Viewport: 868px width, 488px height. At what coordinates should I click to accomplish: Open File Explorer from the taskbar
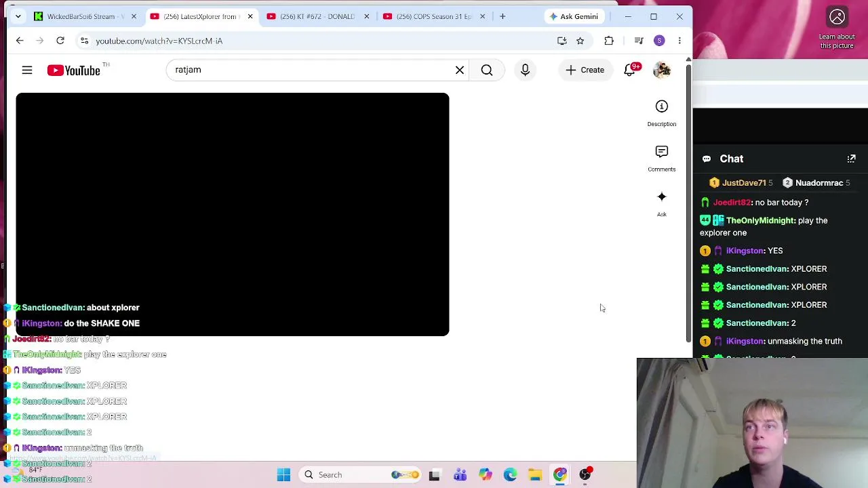tap(535, 475)
